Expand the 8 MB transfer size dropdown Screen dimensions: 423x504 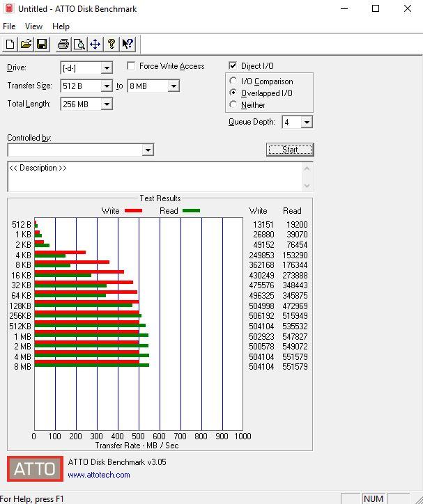coord(174,86)
